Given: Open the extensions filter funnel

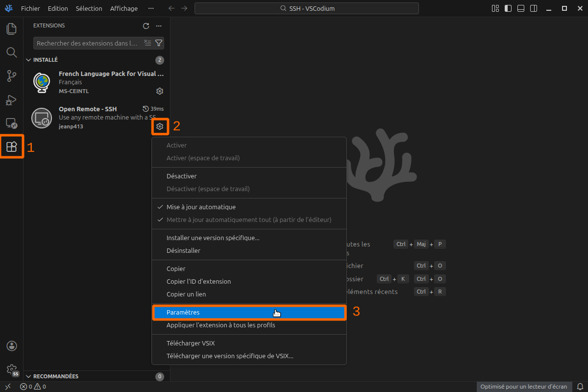Looking at the screenshot, I should click(x=159, y=43).
